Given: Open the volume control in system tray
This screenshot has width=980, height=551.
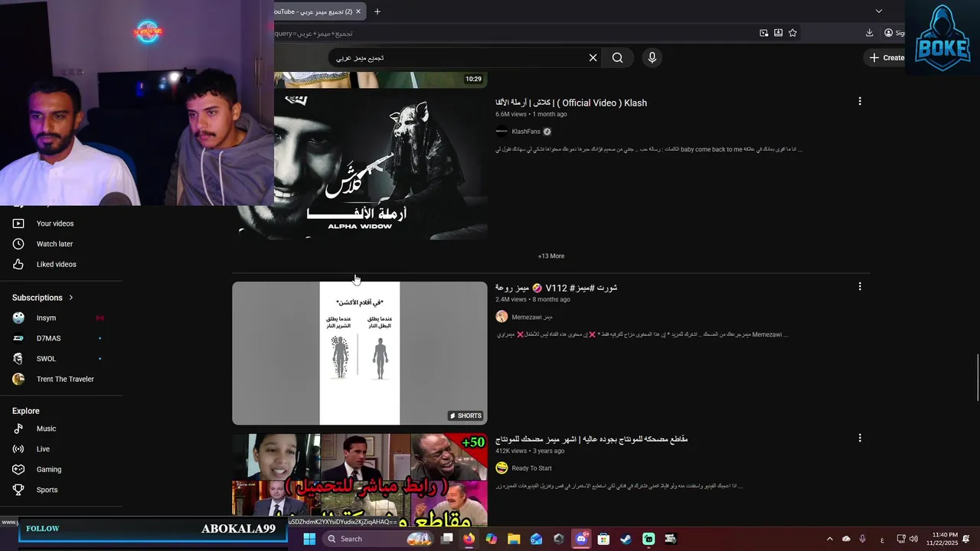Looking at the screenshot, I should tap(913, 539).
